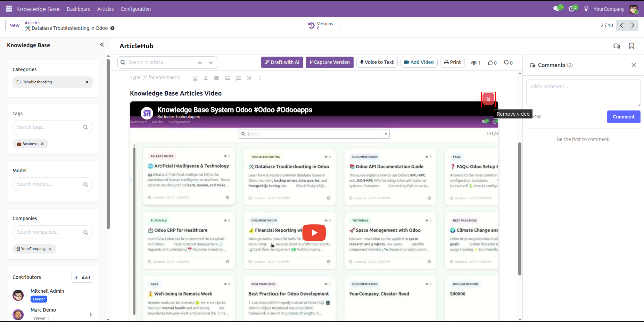Open the Articles menu
This screenshot has width=644, height=322.
tap(106, 9)
